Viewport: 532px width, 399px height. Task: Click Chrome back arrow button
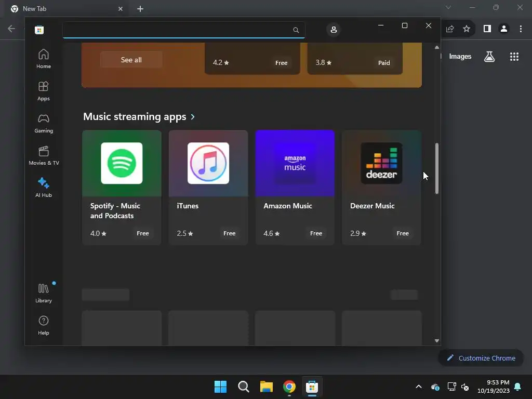(x=11, y=29)
